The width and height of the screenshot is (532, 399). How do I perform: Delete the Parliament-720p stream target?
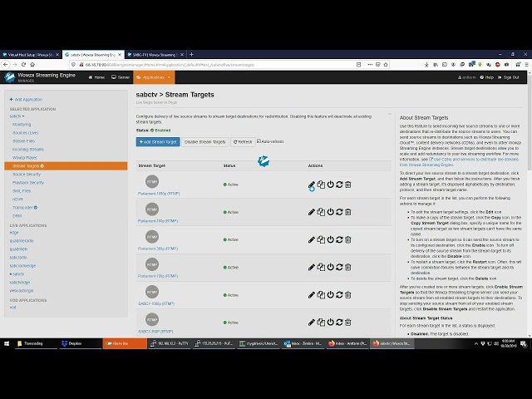point(347,268)
